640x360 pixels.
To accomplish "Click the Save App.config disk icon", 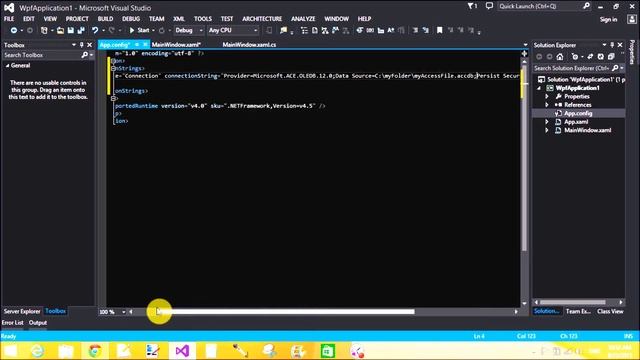I will [x=71, y=30].
